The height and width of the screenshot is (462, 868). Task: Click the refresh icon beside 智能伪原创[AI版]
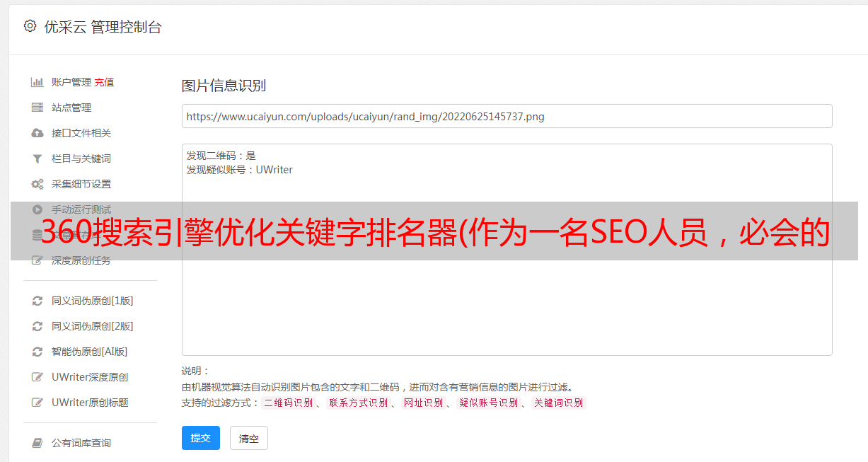[37, 352]
